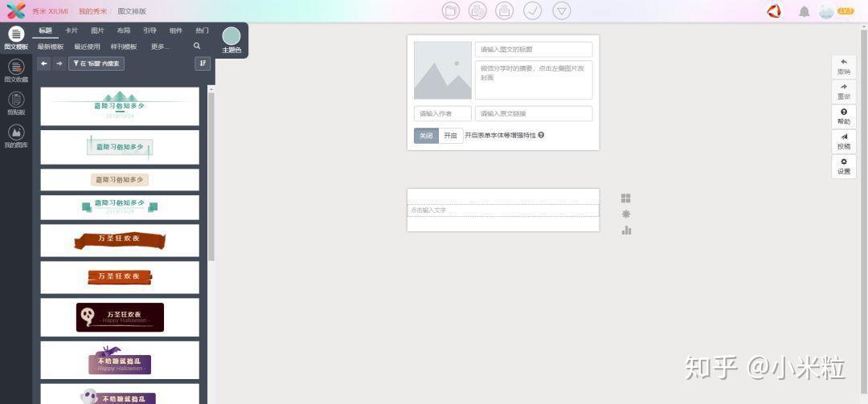Viewport: 868px width, 404px height.
Task: Select 关闭 toggle option
Action: pyautogui.click(x=426, y=136)
